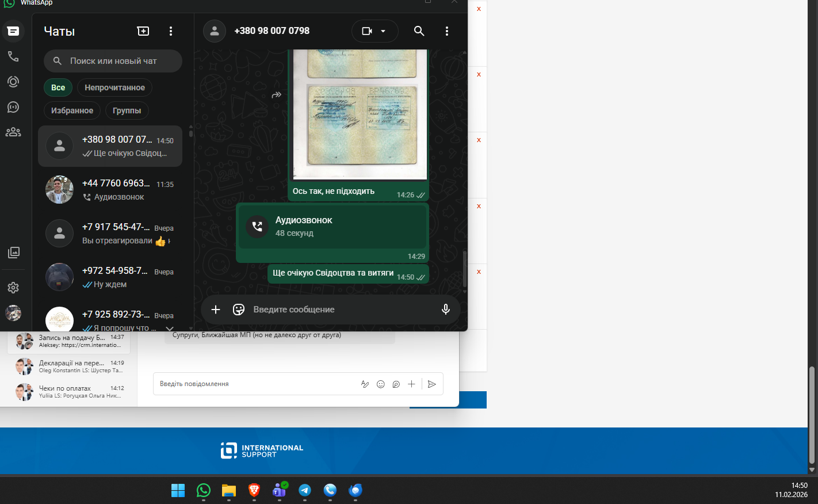Viewport: 818px width, 504px height.
Task: Open the Status updates section in WhatsApp
Action: click(x=13, y=82)
